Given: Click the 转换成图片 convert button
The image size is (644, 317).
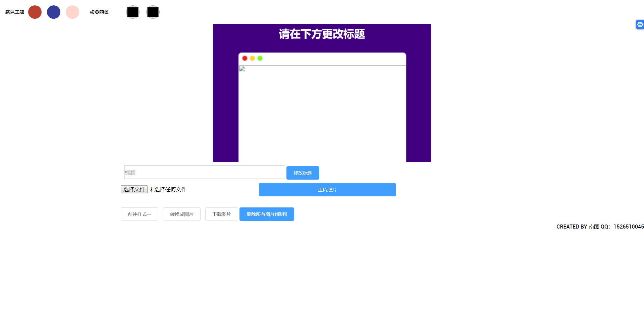Looking at the screenshot, I should pos(181,214).
